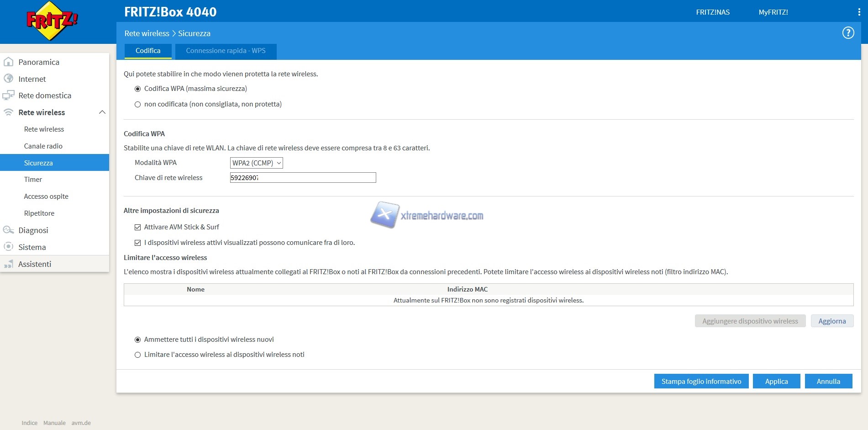Click the Diagnosi icon in sidebar
868x430 pixels.
(x=8, y=230)
